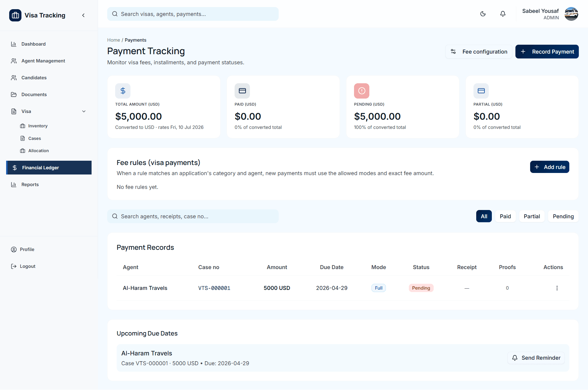This screenshot has height=390, width=588.
Task: Select the All filter tab
Action: [x=484, y=216]
